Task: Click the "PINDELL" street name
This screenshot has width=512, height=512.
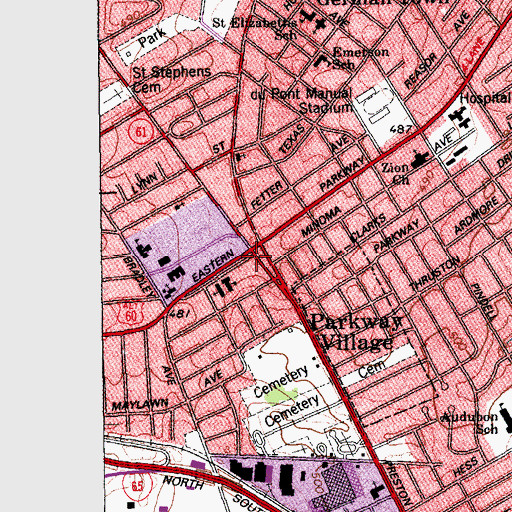Action: click(x=485, y=301)
